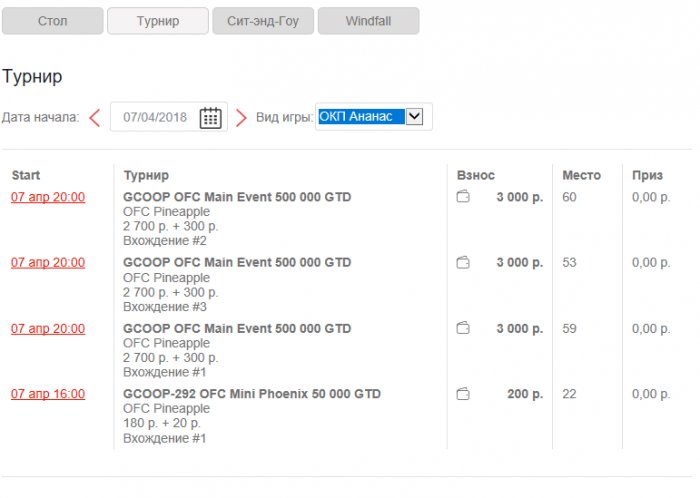Select the Турнир tab
This screenshot has height=498, width=700.
(x=158, y=21)
